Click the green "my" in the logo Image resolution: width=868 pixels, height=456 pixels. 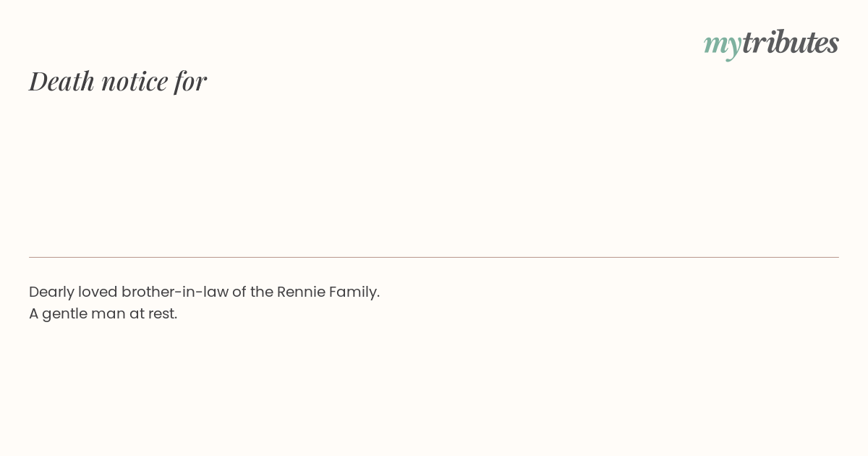[x=722, y=46]
